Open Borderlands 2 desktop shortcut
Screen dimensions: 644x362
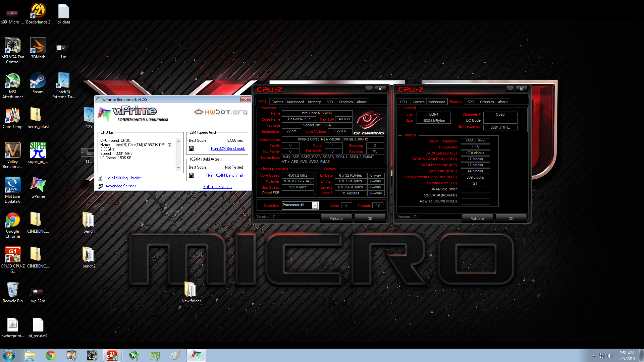coord(38,13)
